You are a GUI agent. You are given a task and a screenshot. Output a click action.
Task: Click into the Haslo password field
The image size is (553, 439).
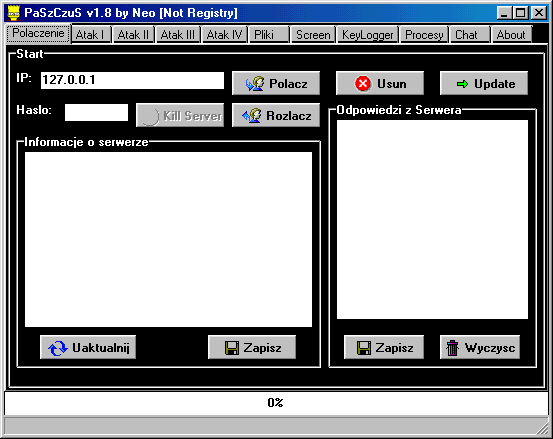(x=96, y=112)
